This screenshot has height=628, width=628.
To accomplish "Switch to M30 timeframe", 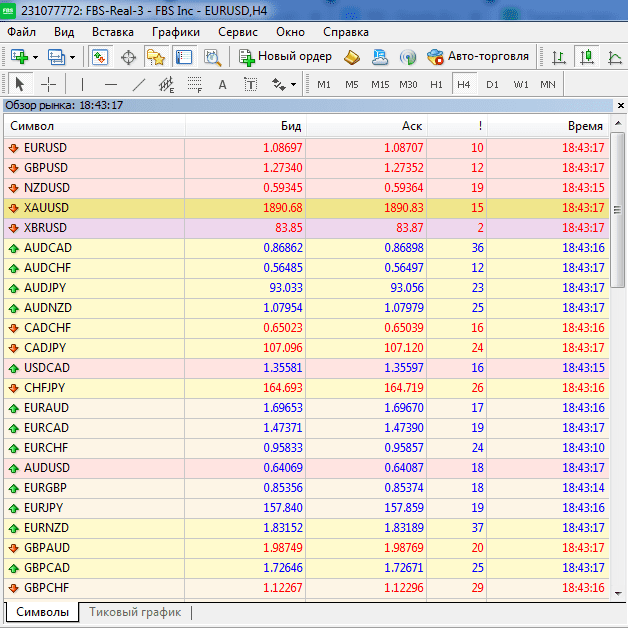I will [x=408, y=85].
